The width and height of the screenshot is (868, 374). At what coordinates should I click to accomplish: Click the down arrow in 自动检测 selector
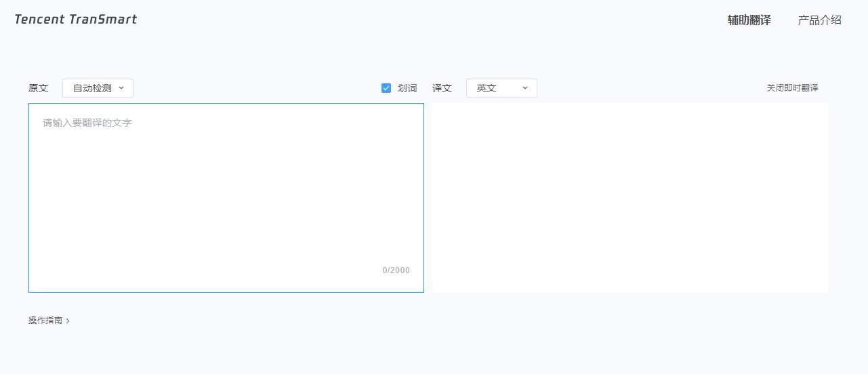121,88
